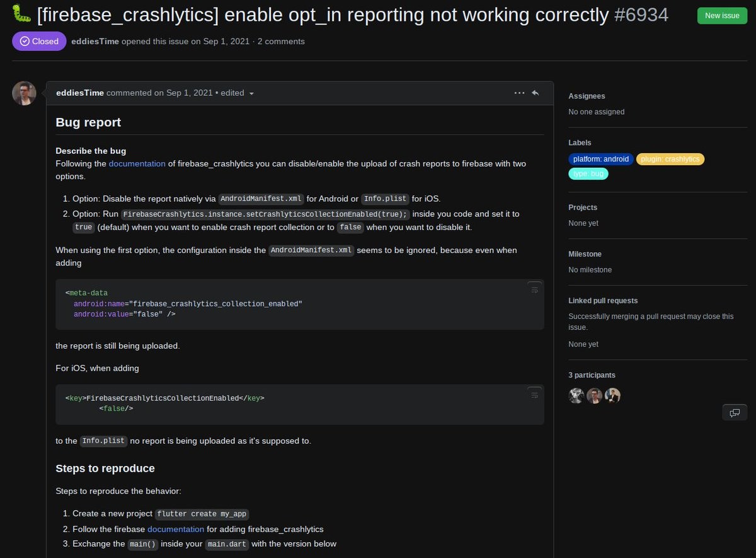Click the 'main()' inline code

(x=143, y=544)
